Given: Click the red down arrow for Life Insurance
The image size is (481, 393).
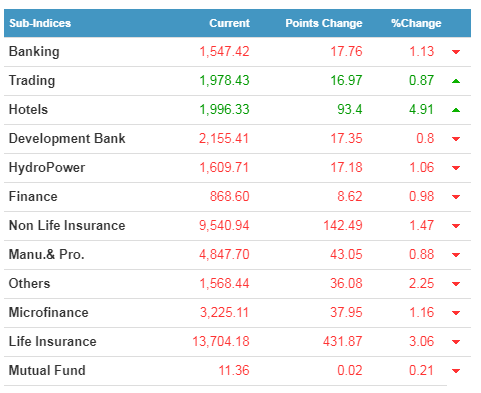Looking at the screenshot, I should (x=456, y=342).
